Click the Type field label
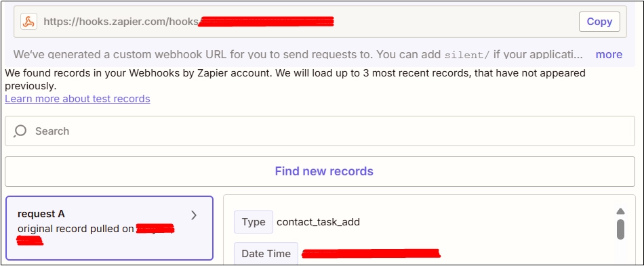Screen dimensions: 644x266 (254, 222)
